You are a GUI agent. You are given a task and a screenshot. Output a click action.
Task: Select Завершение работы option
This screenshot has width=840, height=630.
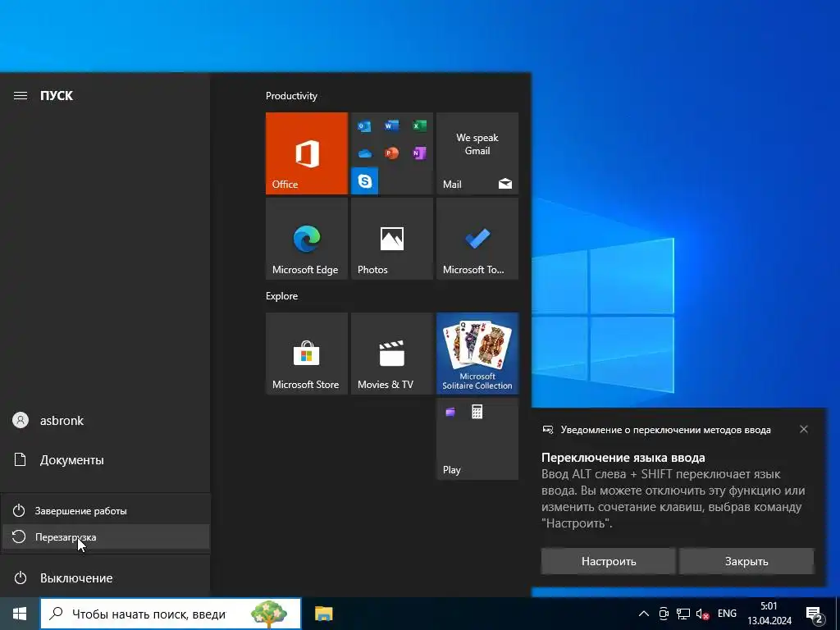point(106,510)
